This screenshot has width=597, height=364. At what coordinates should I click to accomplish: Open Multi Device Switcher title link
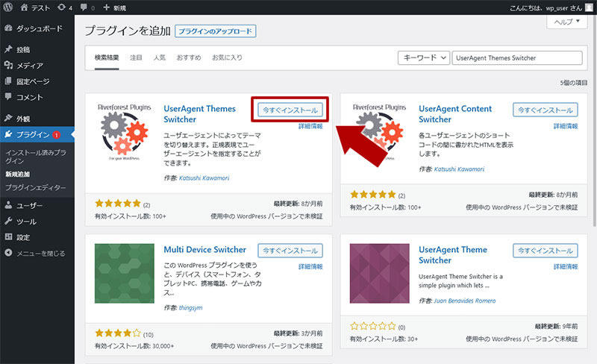(x=204, y=250)
